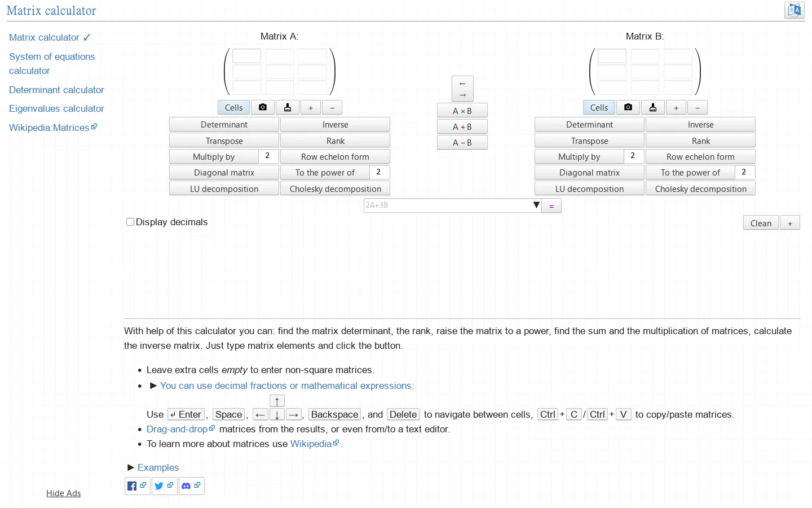Click the Clean button

[761, 223]
